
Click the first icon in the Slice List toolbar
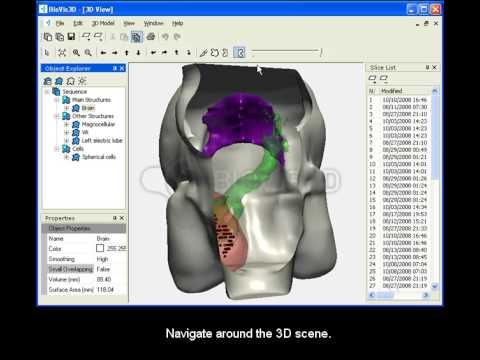tap(372, 79)
